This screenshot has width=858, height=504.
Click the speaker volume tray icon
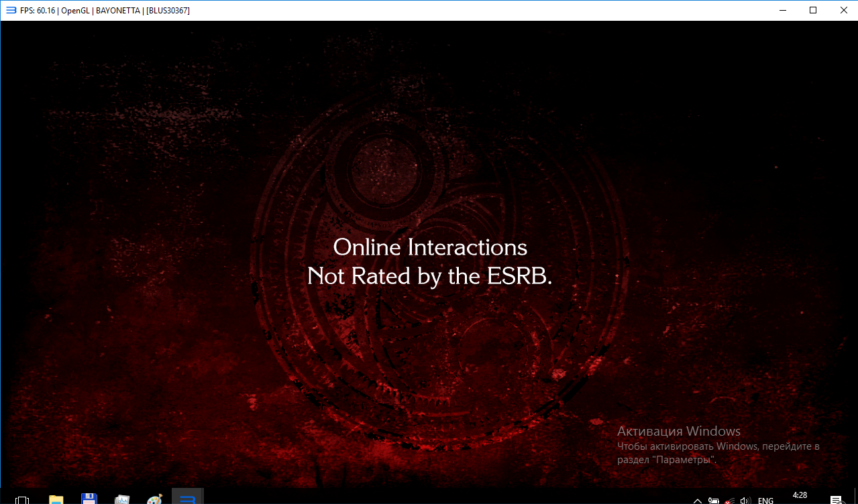745,500
